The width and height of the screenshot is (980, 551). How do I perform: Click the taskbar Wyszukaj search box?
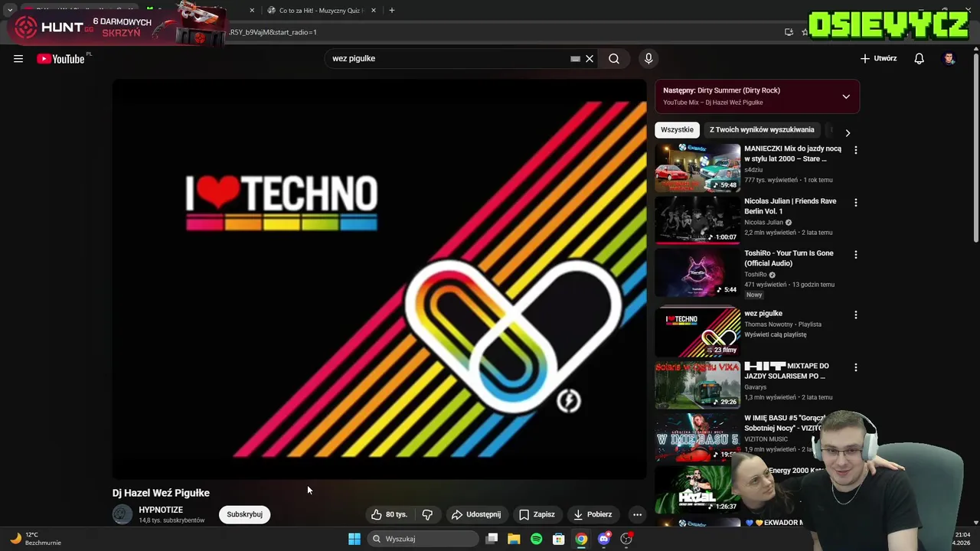(x=423, y=539)
